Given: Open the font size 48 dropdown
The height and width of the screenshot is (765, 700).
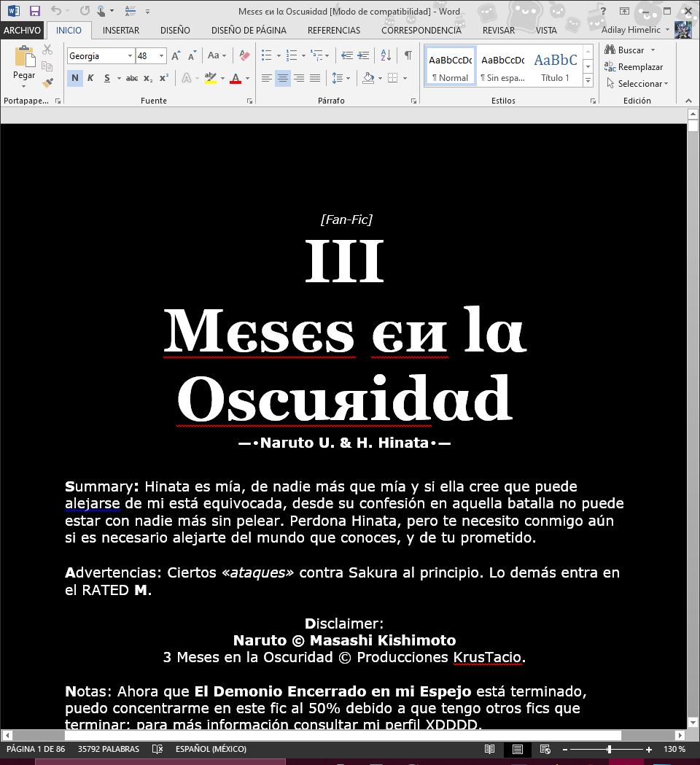Looking at the screenshot, I should pyautogui.click(x=161, y=55).
